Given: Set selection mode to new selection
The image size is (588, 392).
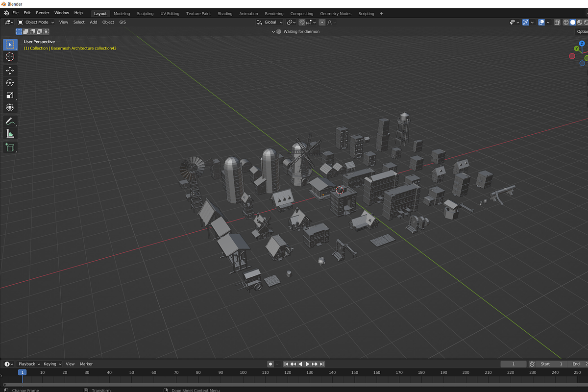Looking at the screenshot, I should 19,31.
